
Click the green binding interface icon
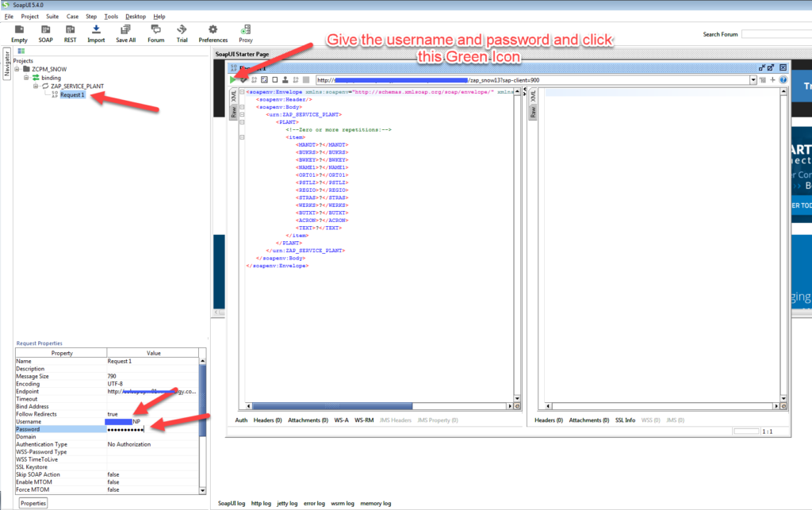pyautogui.click(x=36, y=78)
